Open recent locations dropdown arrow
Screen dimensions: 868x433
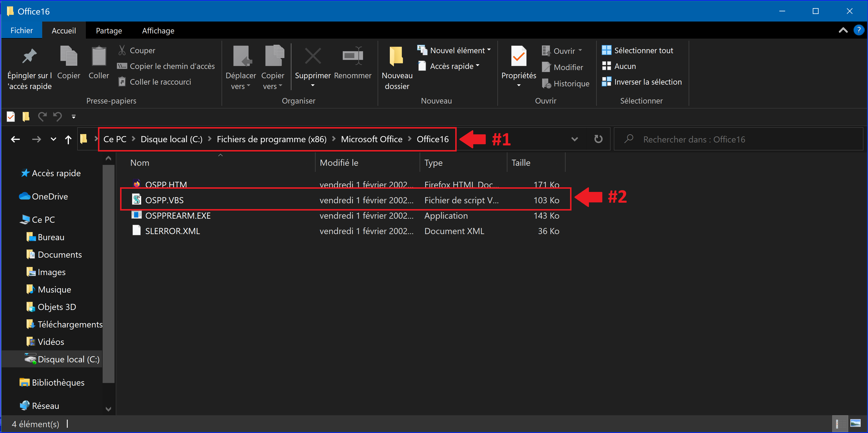tap(53, 139)
